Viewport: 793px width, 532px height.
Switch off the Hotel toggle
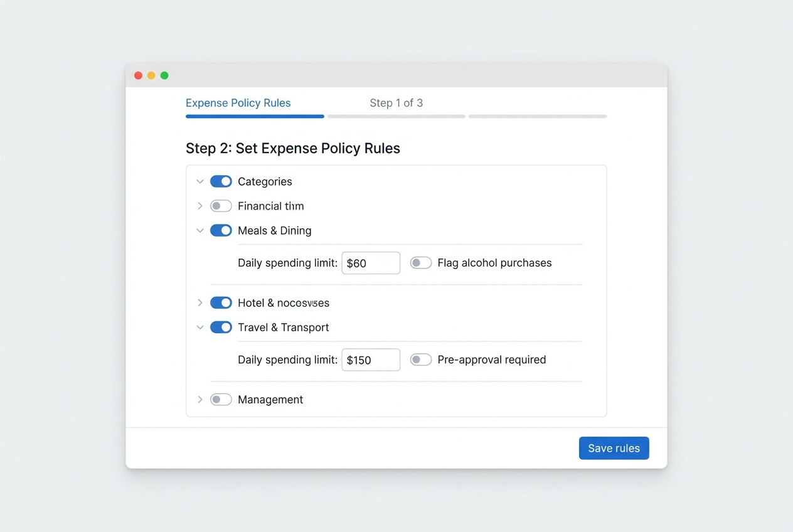(221, 303)
